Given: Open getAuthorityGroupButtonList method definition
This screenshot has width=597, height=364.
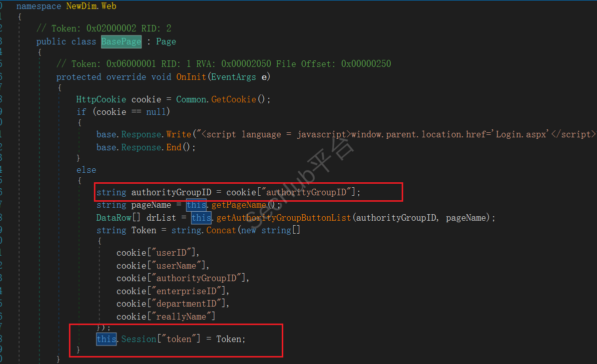Looking at the screenshot, I should tap(284, 218).
